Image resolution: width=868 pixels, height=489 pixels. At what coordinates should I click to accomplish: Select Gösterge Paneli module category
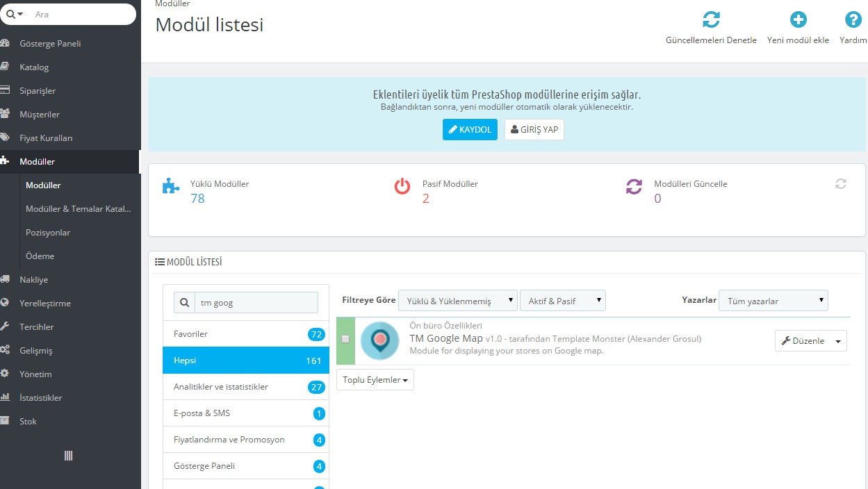[x=246, y=466]
